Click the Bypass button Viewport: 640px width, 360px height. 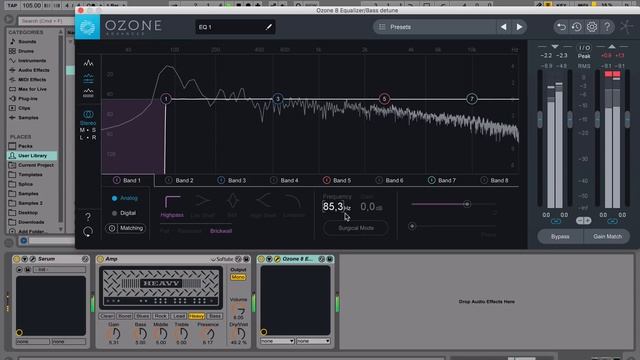click(560, 236)
